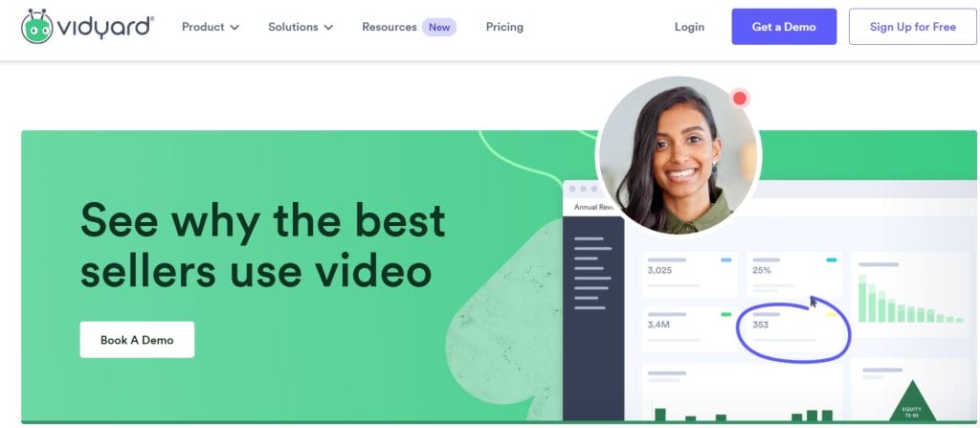Expand the Solutions dropdown menu
The width and height of the screenshot is (980, 428).
click(x=301, y=27)
